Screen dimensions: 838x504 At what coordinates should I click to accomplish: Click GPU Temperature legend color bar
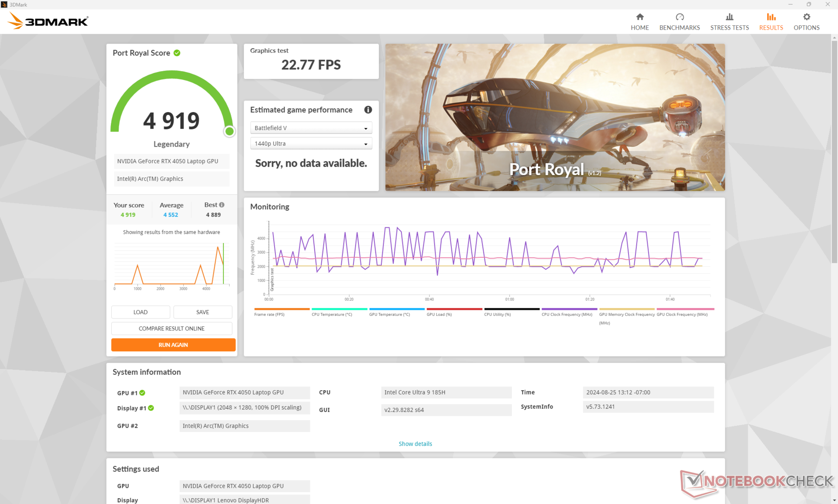[x=396, y=309]
